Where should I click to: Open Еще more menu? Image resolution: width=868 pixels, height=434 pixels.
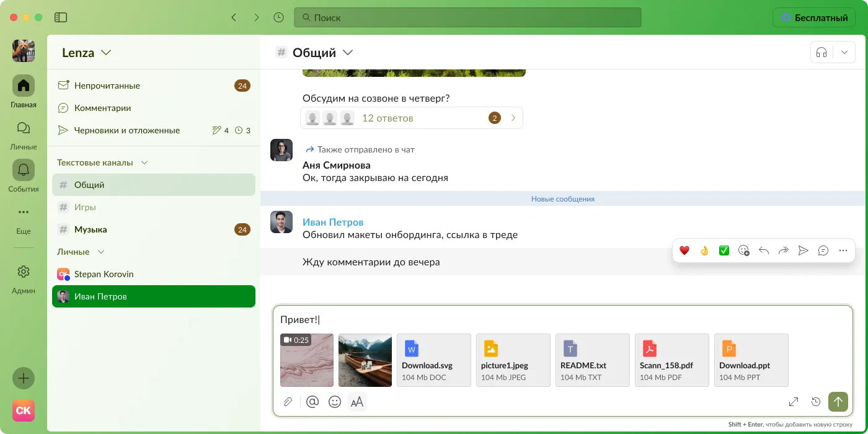click(24, 218)
